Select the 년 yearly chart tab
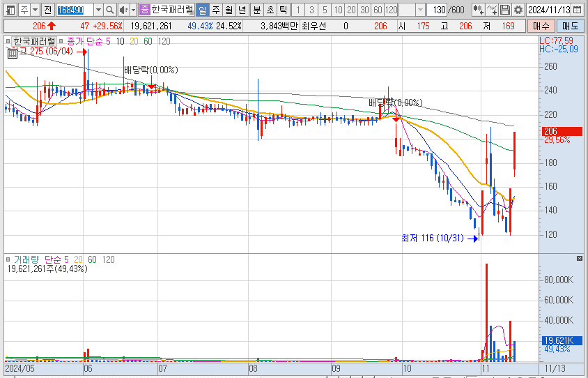 tap(242, 10)
